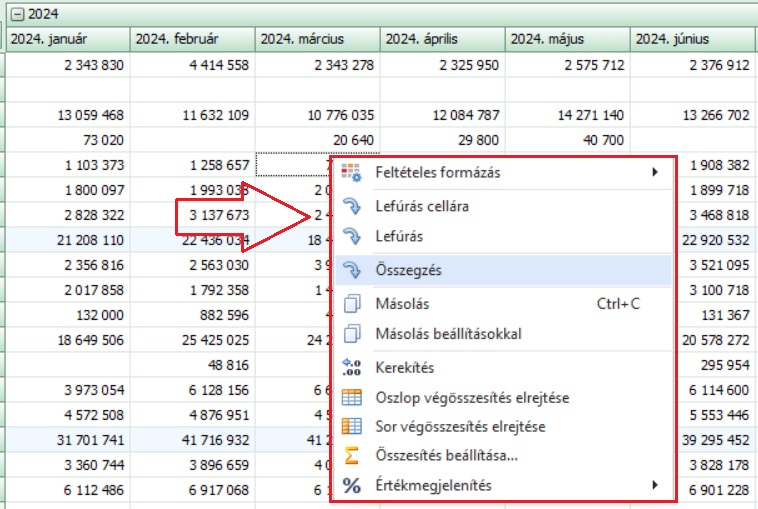Collapse the 2024 year group

17,14
